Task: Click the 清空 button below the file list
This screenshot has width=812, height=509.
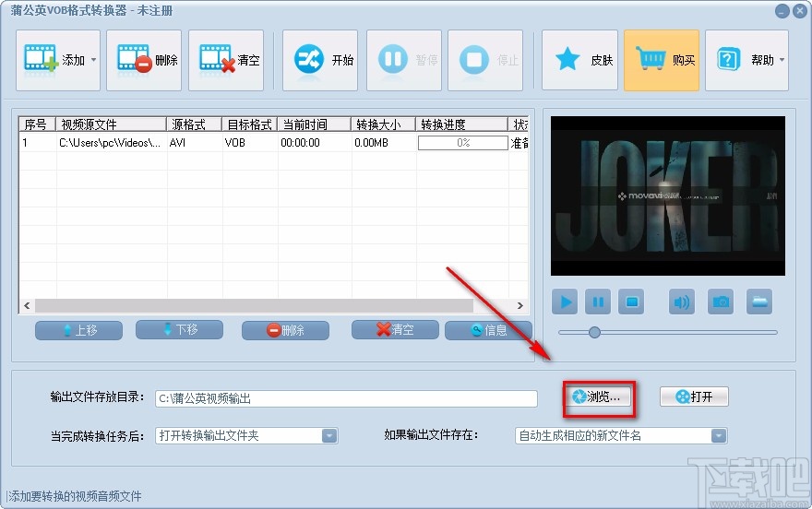Action: [395, 329]
